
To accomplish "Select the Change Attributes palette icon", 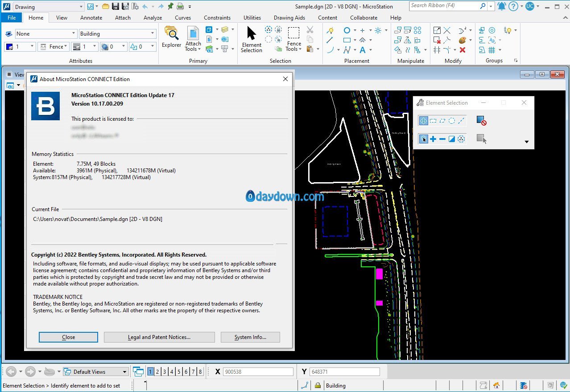I will pos(463,40).
